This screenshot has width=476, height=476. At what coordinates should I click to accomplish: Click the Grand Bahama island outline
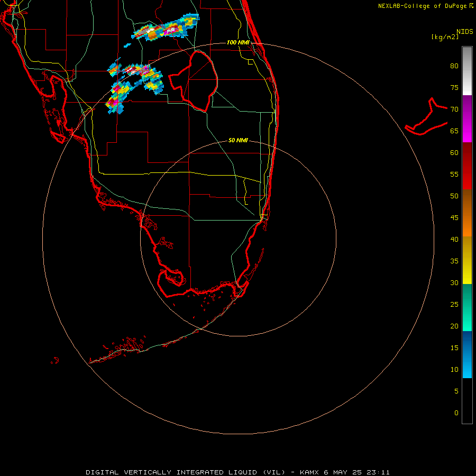pos(426,116)
